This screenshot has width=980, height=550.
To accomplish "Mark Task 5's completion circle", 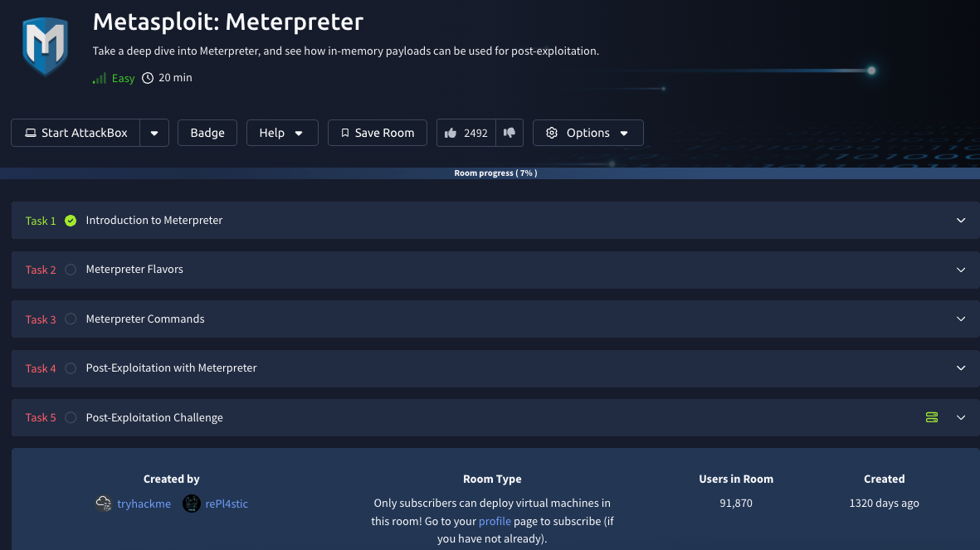I will click(x=71, y=417).
